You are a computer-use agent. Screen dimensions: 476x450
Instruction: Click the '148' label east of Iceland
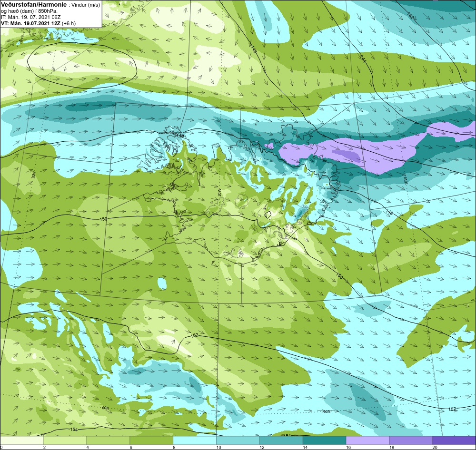point(389,212)
